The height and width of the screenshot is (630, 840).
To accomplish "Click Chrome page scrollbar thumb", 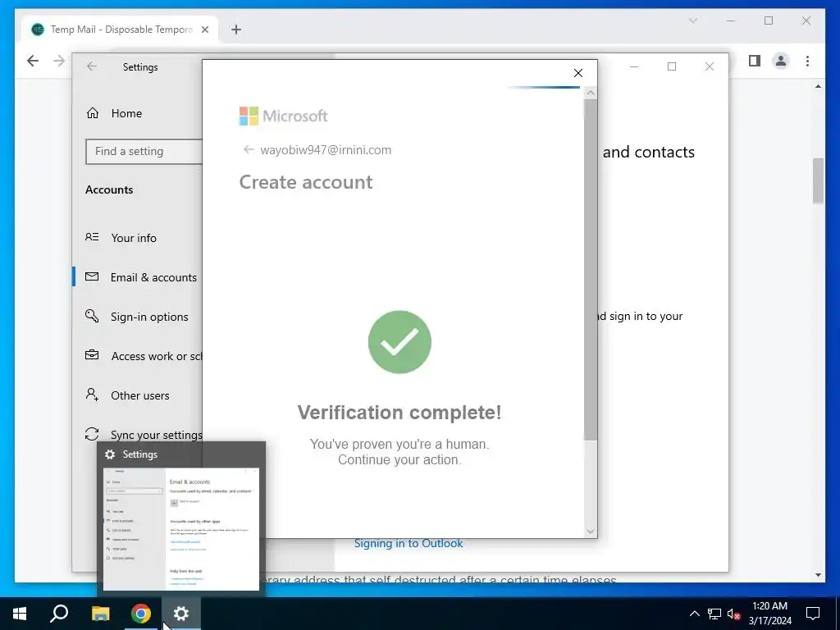I will click(818, 180).
